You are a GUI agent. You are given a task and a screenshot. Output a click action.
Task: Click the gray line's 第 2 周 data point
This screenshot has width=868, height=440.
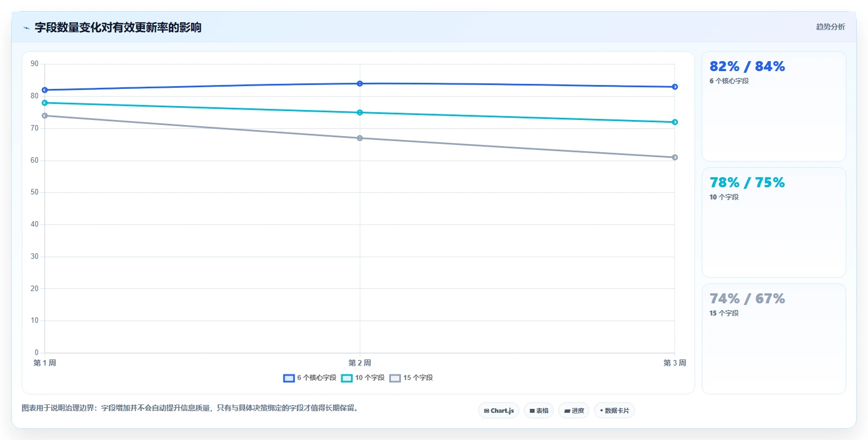360,138
